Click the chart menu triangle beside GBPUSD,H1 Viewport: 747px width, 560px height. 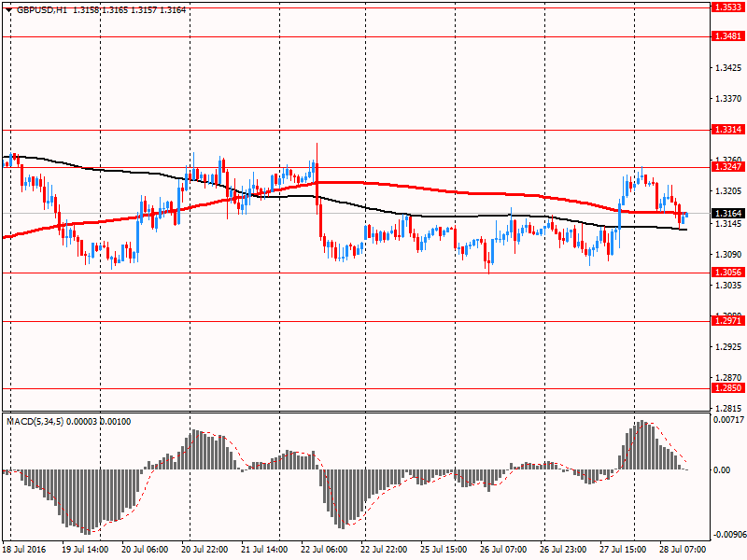(9, 10)
